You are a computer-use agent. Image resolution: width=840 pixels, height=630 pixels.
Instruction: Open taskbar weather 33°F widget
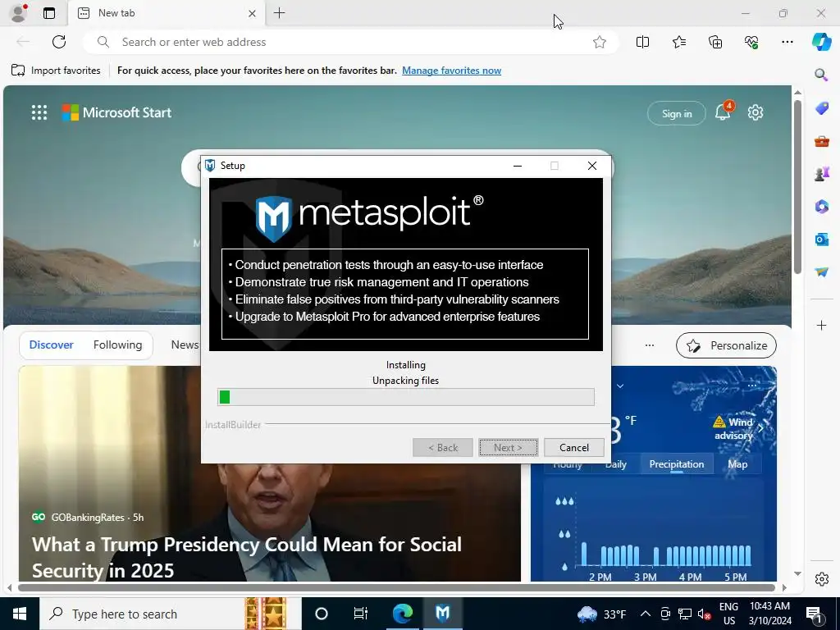click(601, 614)
